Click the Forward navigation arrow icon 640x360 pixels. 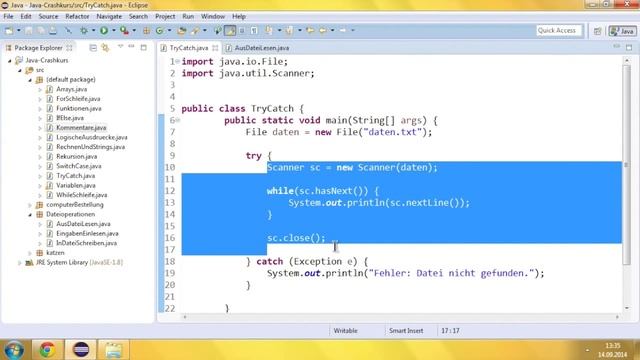[342, 31]
